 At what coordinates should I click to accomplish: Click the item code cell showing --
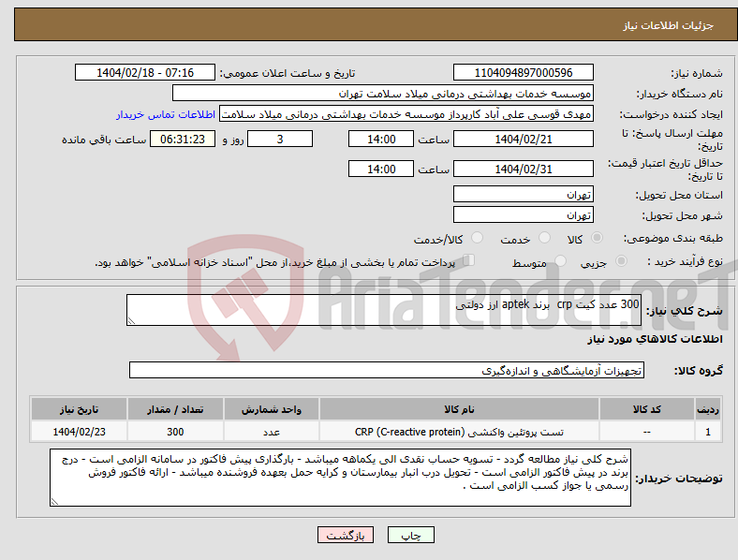647,432
